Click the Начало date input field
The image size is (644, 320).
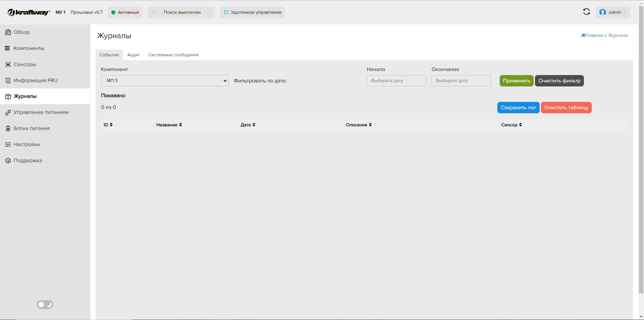pyautogui.click(x=396, y=81)
